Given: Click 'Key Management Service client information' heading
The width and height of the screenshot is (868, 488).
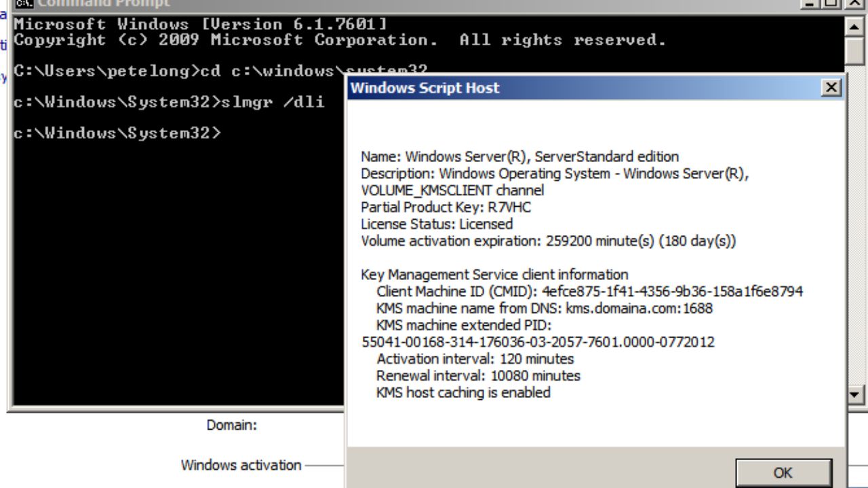Looking at the screenshot, I should pos(494,274).
